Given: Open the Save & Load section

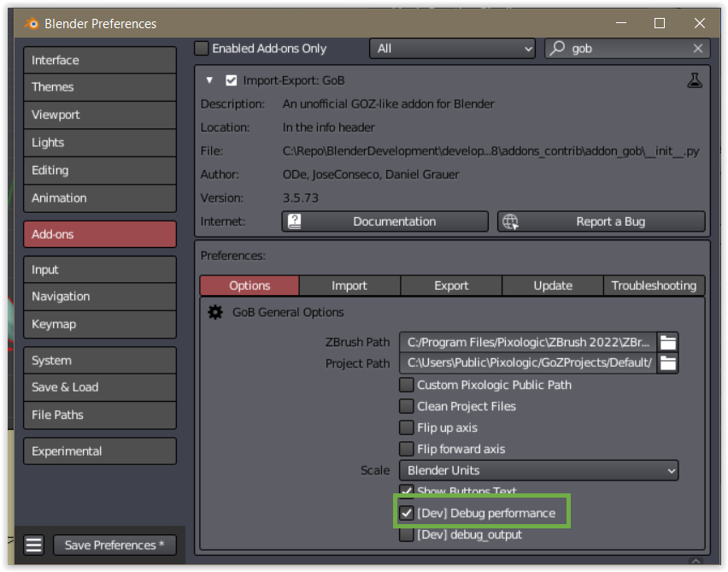Looking at the screenshot, I should click(x=100, y=387).
